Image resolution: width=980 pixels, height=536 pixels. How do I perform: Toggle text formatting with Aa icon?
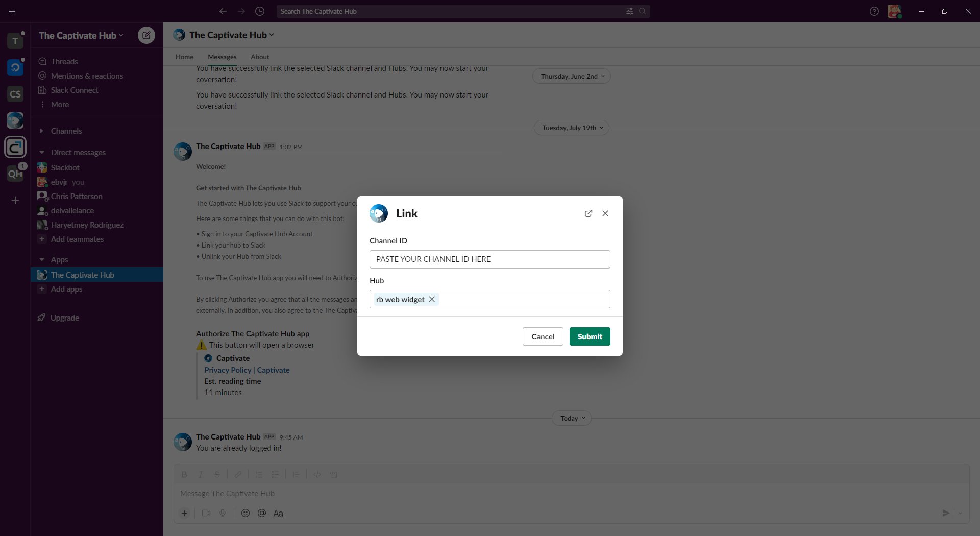pyautogui.click(x=278, y=513)
